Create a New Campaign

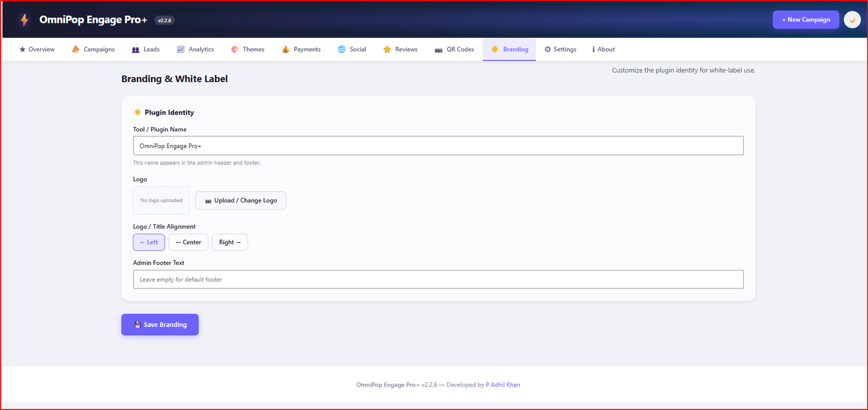coord(806,20)
